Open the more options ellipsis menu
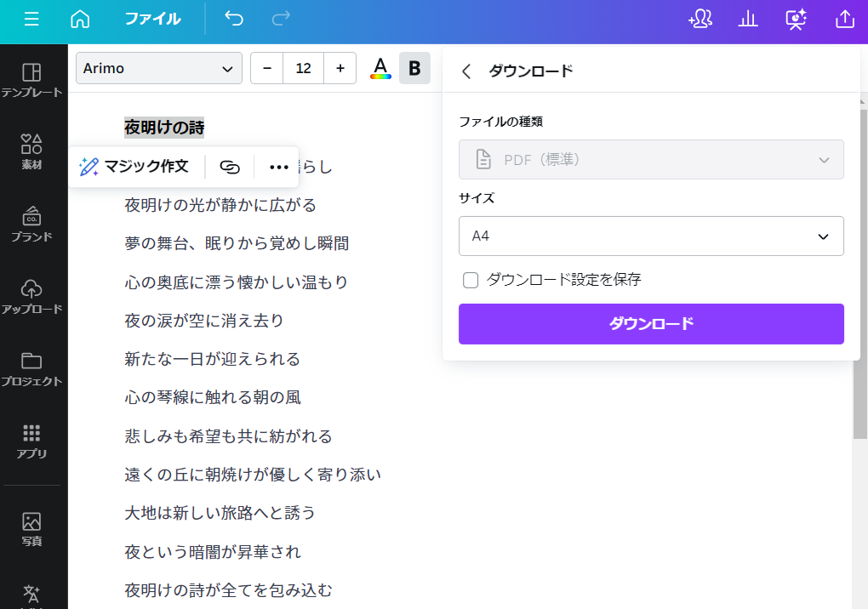 point(278,167)
